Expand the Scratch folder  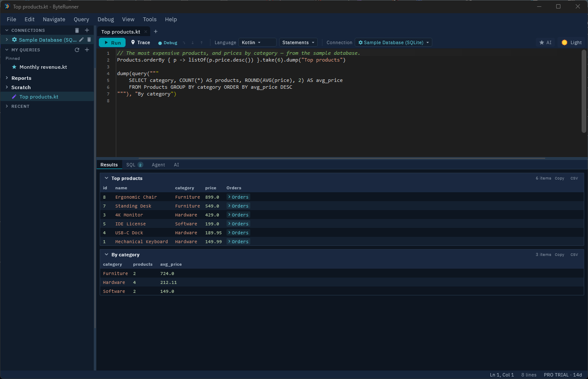pyautogui.click(x=7, y=87)
